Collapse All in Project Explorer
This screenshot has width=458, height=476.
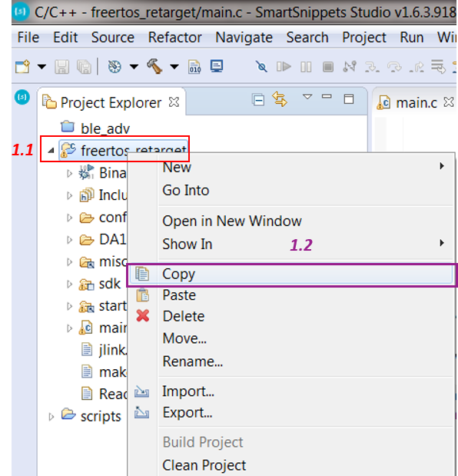click(258, 100)
